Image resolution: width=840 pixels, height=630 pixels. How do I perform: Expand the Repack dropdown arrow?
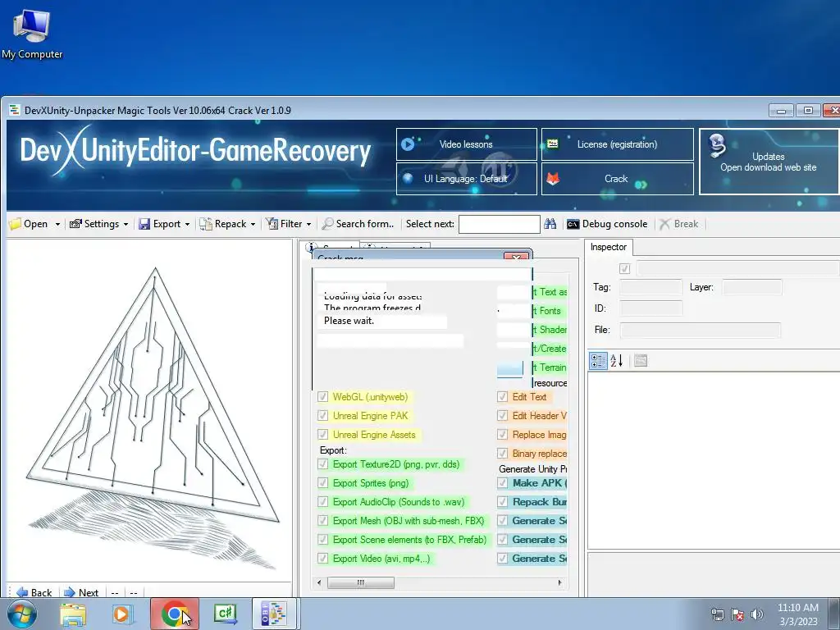click(x=253, y=225)
